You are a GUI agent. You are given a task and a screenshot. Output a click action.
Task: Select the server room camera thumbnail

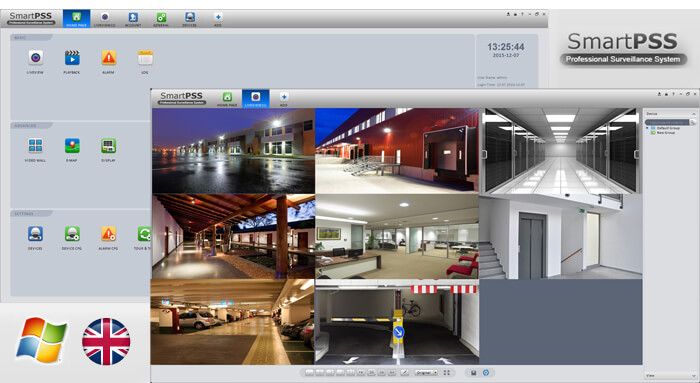pos(561,151)
